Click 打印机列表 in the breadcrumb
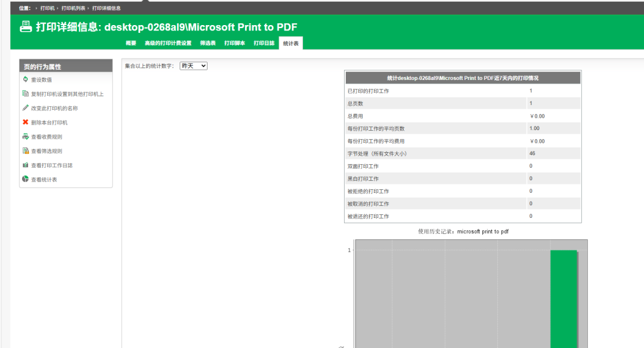 click(x=73, y=8)
